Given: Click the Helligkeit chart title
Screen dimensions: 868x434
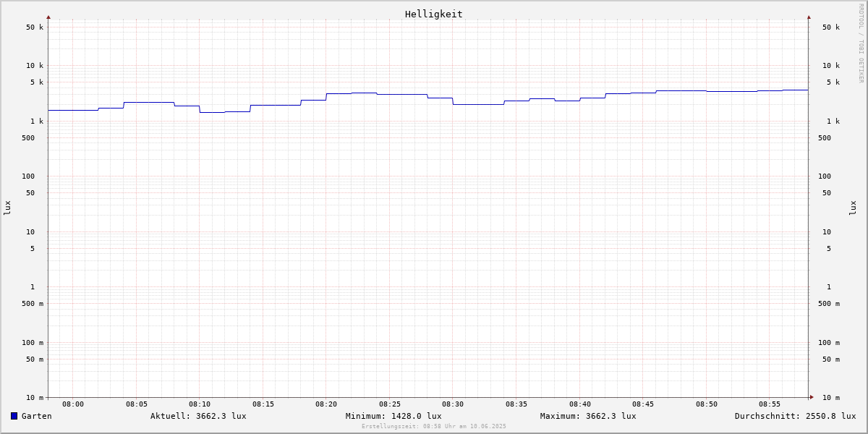Looking at the screenshot, I should click(x=434, y=14).
